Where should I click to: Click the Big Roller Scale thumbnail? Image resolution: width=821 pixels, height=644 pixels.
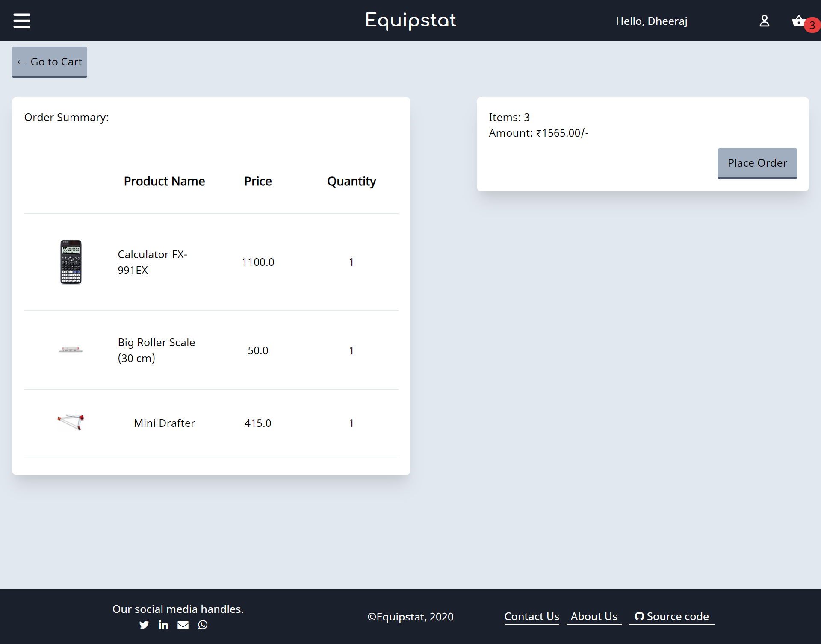click(71, 350)
